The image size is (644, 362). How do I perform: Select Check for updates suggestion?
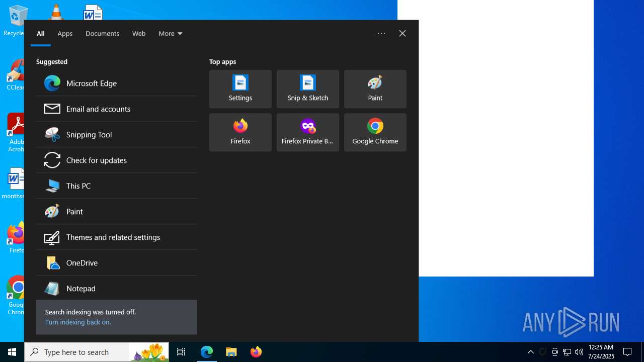coord(117,160)
